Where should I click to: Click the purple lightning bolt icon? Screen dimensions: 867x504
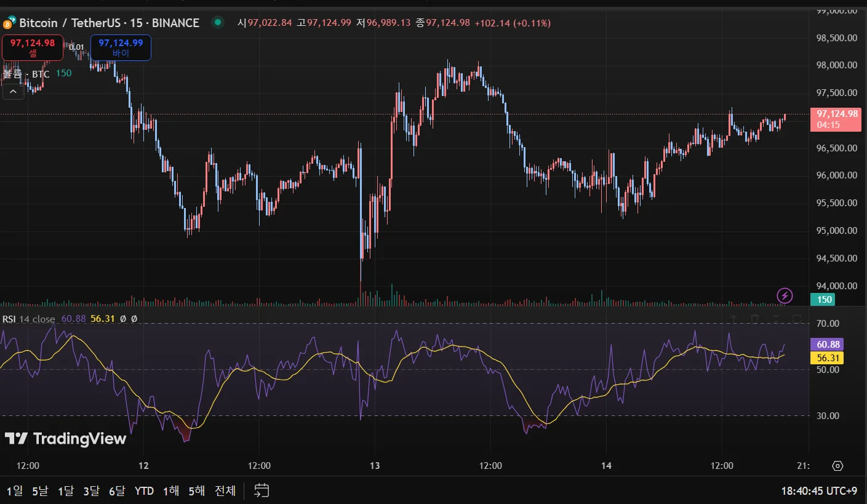click(x=784, y=296)
